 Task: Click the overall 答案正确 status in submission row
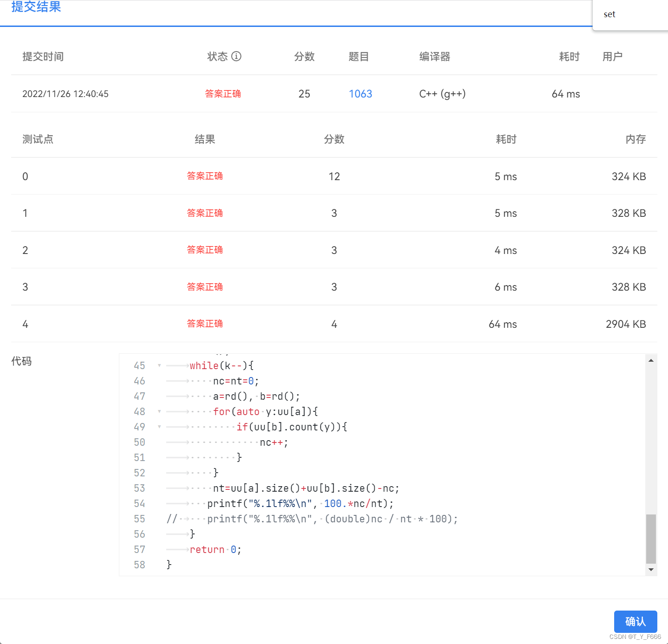pos(223,94)
